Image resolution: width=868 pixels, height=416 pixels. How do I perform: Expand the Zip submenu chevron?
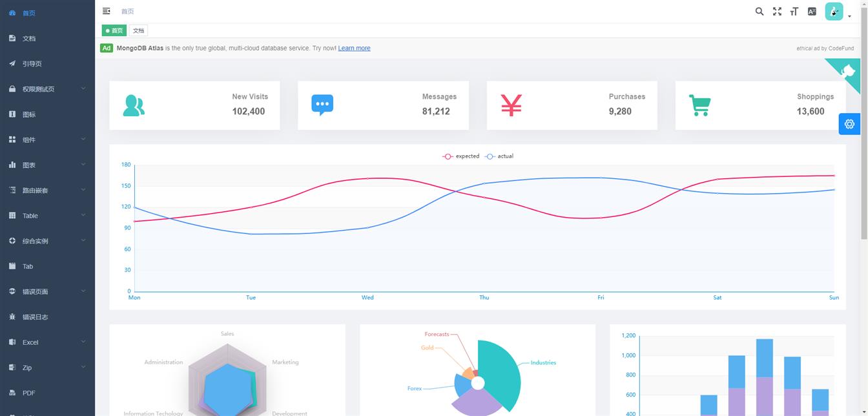(x=83, y=367)
